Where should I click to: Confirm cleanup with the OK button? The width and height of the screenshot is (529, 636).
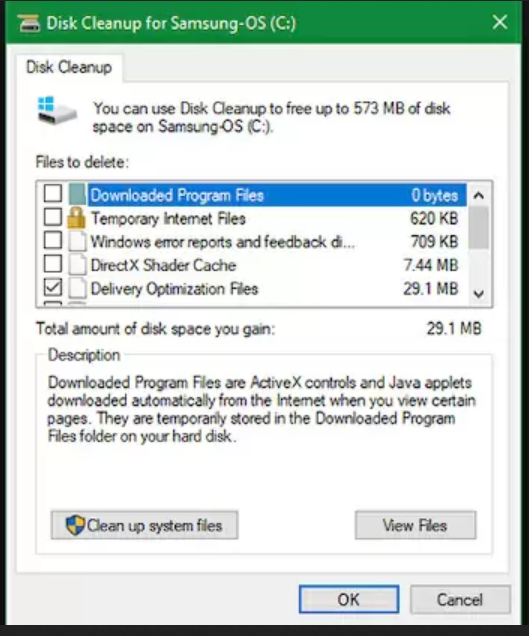[349, 599]
